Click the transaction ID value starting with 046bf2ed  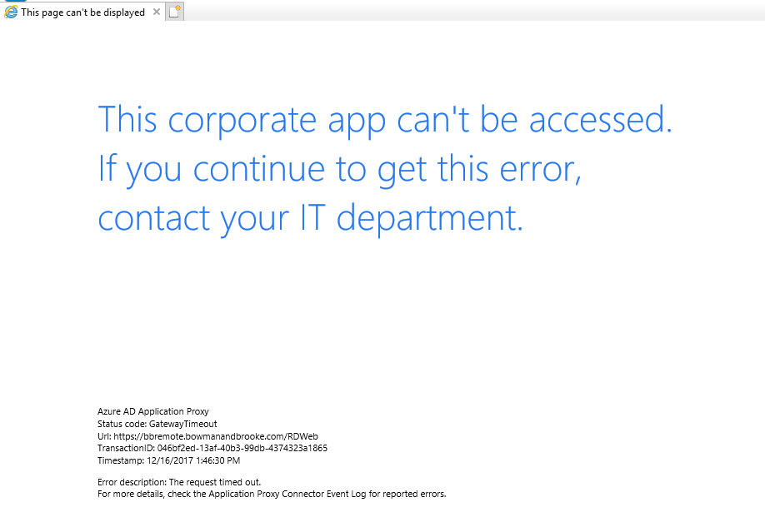242,448
